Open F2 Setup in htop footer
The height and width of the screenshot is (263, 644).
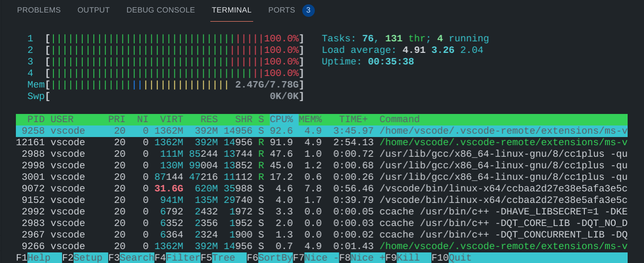(85, 258)
